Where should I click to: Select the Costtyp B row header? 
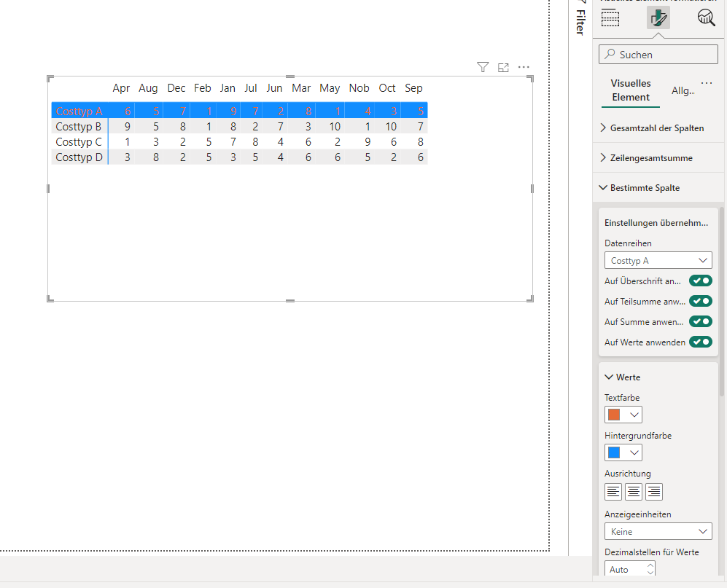coord(78,127)
